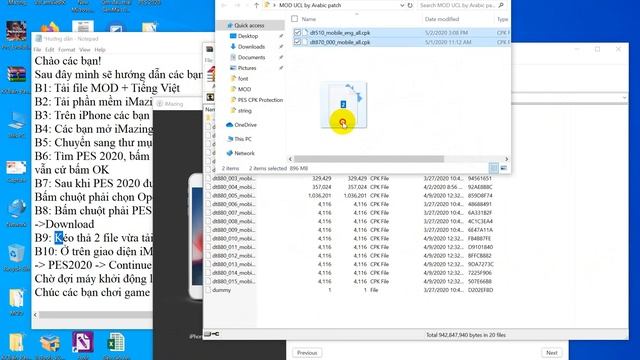The image size is (640, 360).
Task: Open Pictures in Quick access
Action: click(x=247, y=68)
